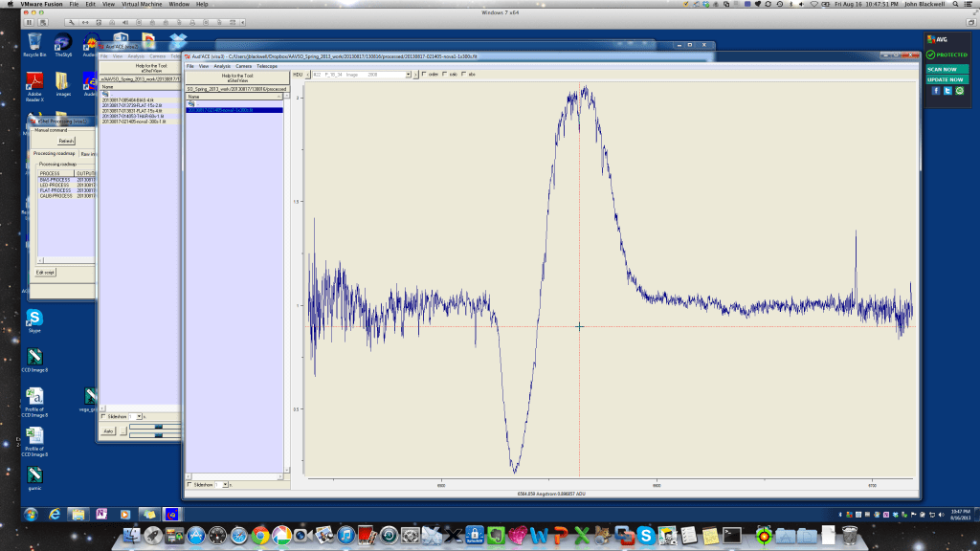Toggle the abs checkbox
The height and width of the screenshot is (551, 980).
[x=465, y=74]
